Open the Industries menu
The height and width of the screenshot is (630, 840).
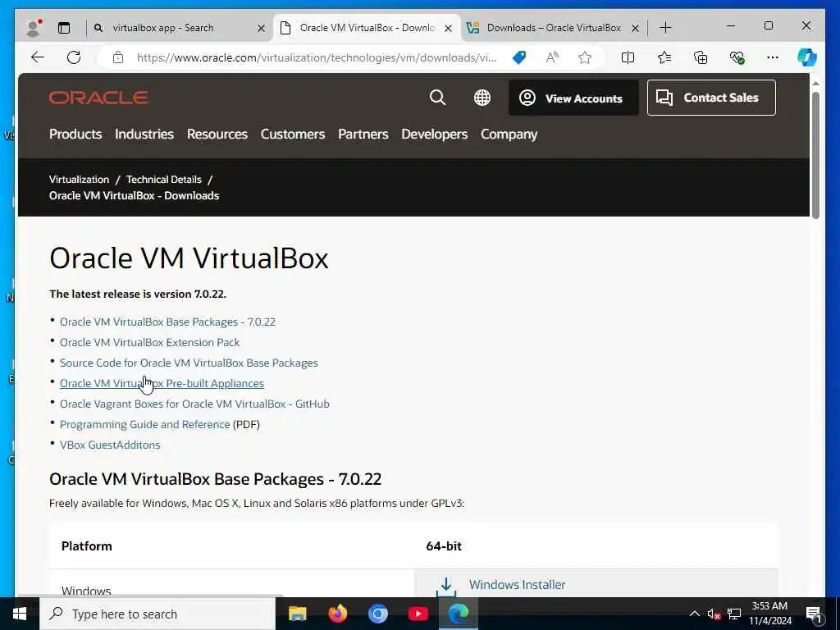coord(144,134)
